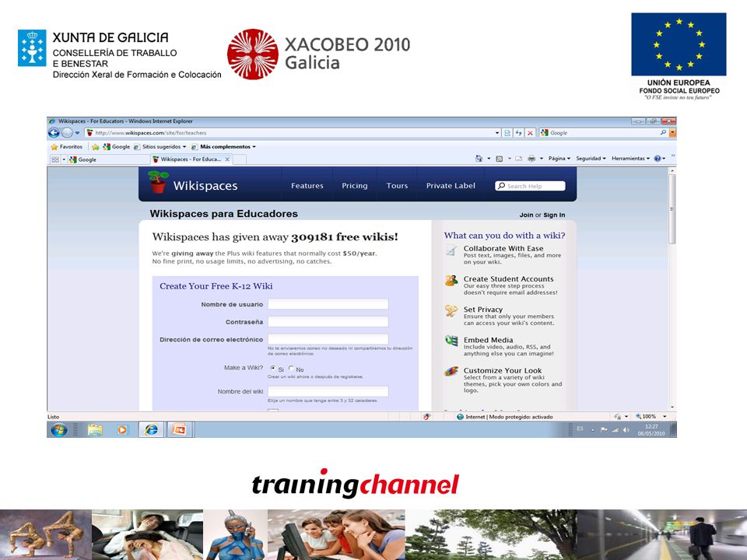Click the Windows Start orb

point(59,430)
